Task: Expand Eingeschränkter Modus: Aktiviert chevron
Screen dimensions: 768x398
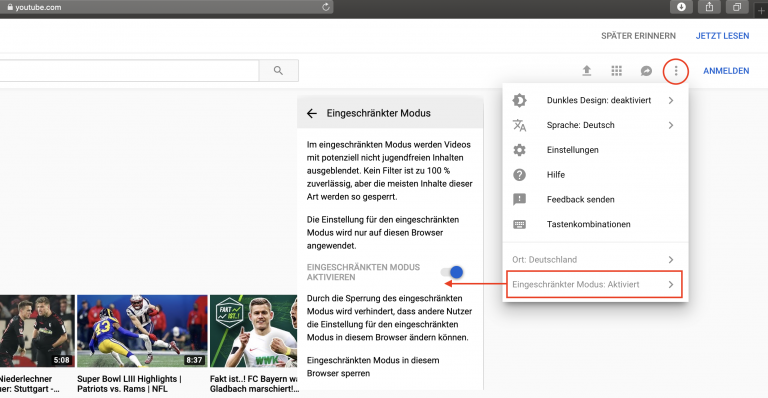Action: click(671, 284)
